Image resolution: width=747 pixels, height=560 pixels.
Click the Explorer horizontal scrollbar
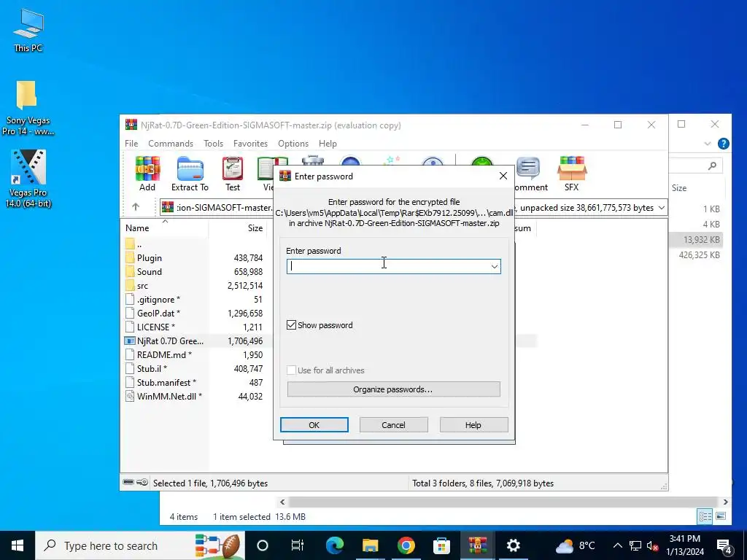point(503,502)
